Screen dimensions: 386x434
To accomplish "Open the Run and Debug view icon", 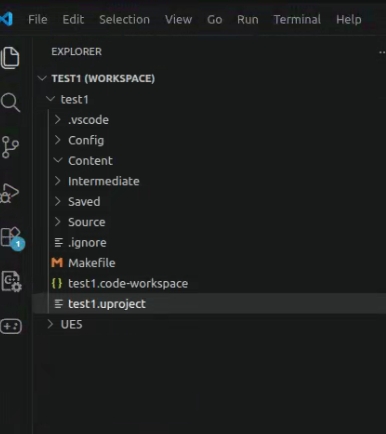I will coord(9,193).
